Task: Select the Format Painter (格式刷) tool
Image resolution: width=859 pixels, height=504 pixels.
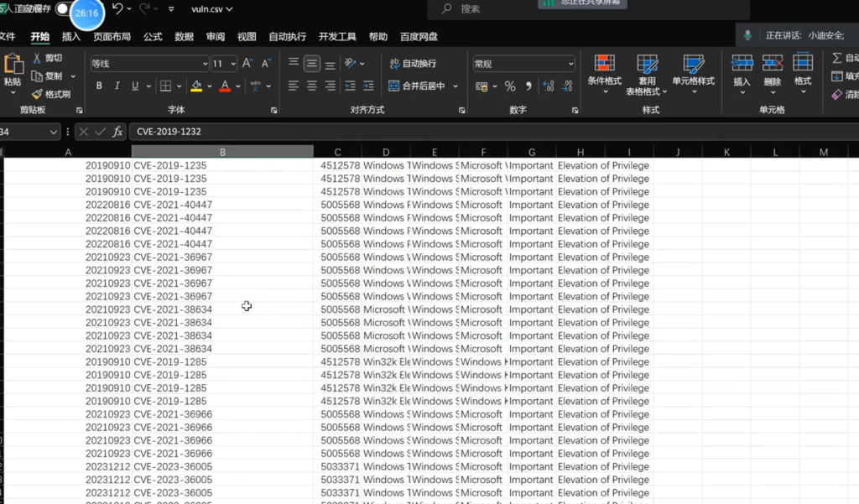Action: pyautogui.click(x=51, y=94)
